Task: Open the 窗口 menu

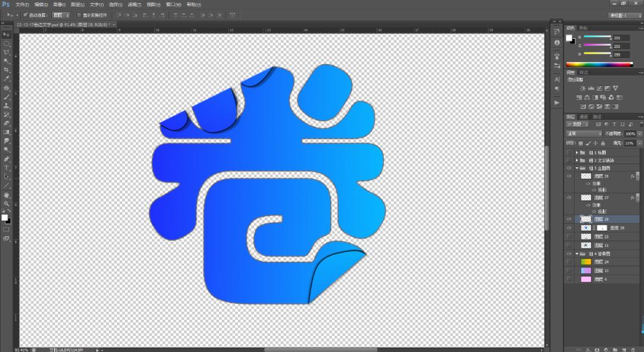Action: point(174,5)
